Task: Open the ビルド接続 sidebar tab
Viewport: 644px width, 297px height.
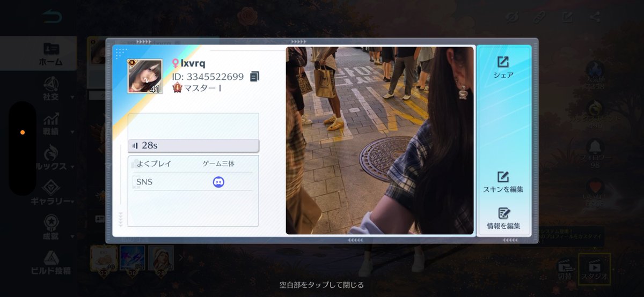Action: tap(50, 263)
